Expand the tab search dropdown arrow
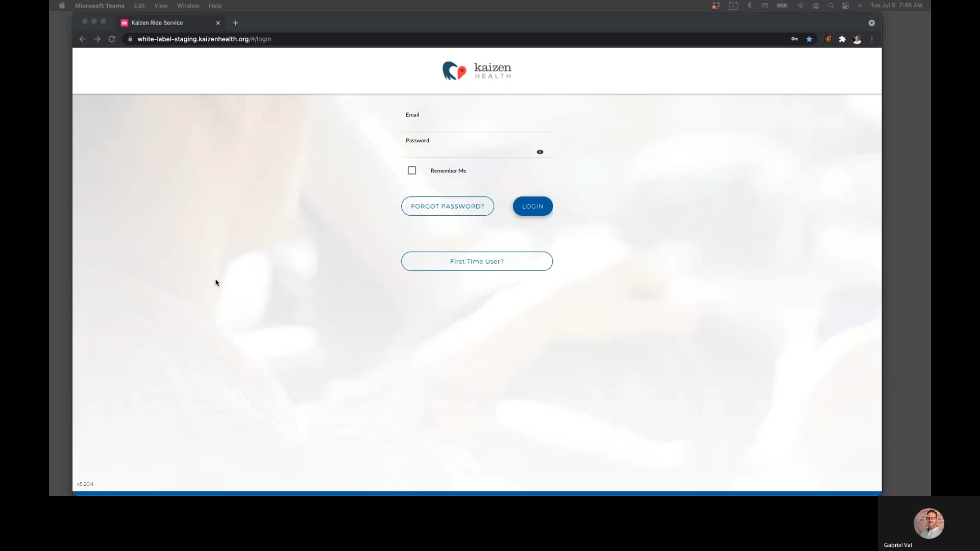 tap(871, 23)
